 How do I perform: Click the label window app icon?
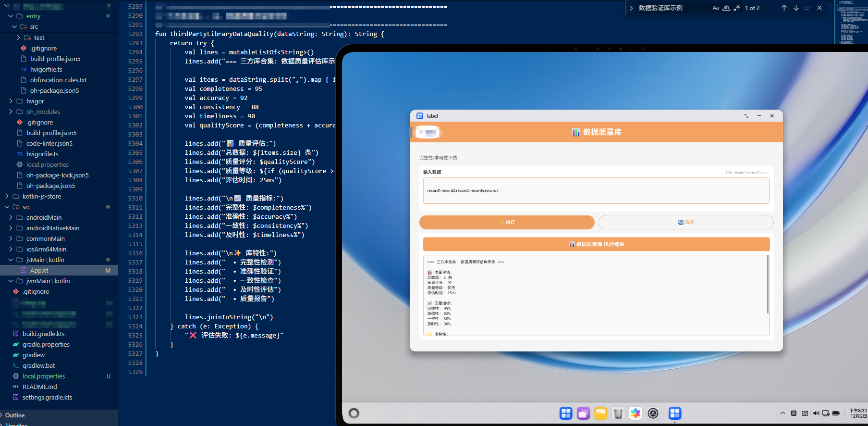tap(419, 116)
